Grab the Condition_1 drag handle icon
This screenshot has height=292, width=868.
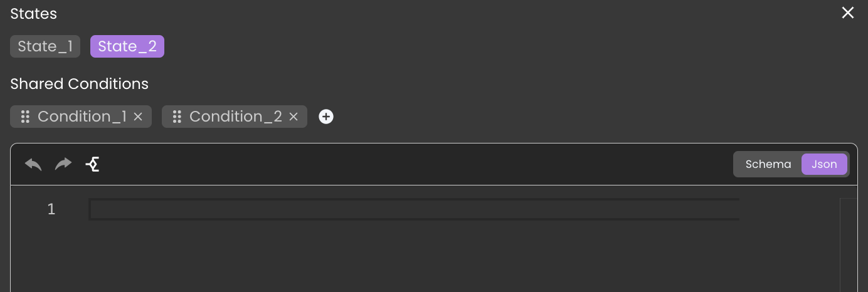(25, 117)
